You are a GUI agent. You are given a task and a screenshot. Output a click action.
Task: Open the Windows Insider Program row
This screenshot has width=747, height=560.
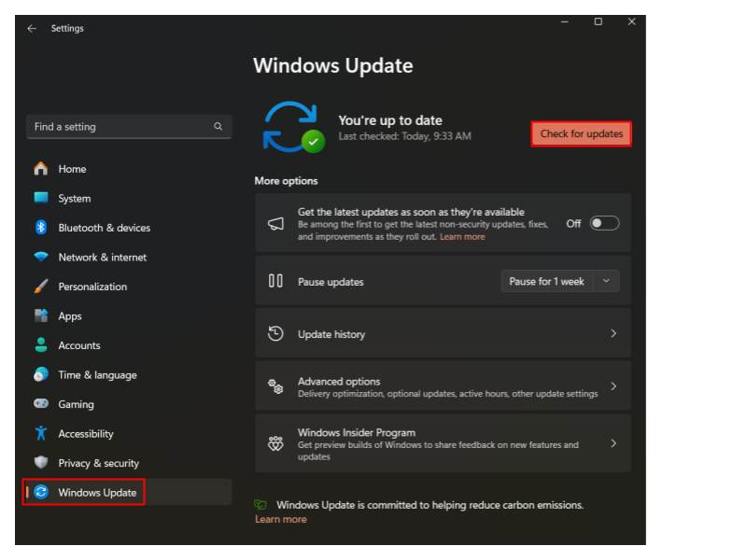[x=443, y=443]
